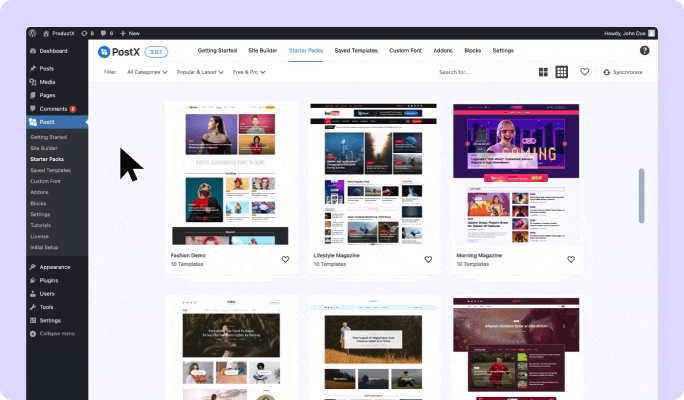Expand the Free & Pro dropdown
The image size is (684, 400).
click(x=249, y=72)
